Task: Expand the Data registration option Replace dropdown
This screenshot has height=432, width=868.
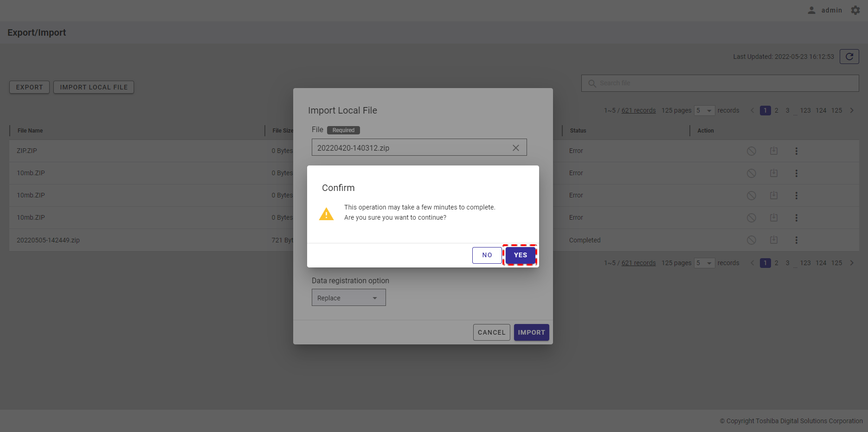Action: [x=348, y=298]
